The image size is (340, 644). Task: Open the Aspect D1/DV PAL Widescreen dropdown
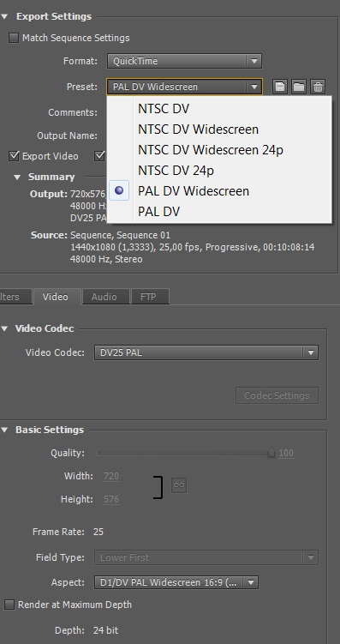pyautogui.click(x=176, y=582)
